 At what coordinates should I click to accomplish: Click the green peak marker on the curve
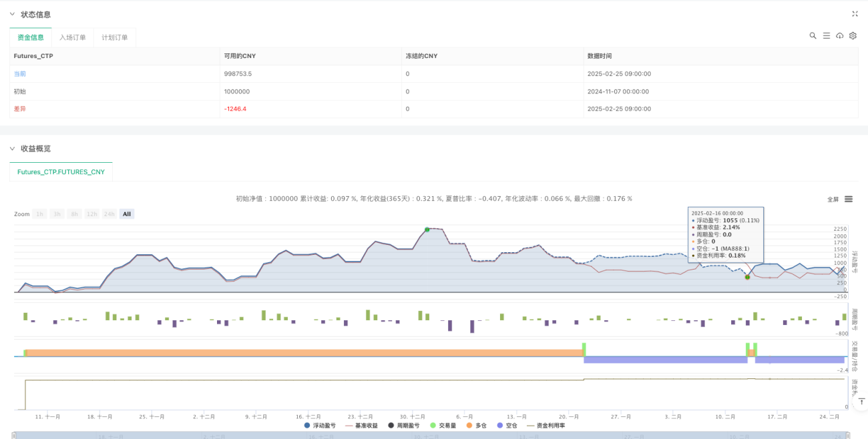tap(427, 230)
